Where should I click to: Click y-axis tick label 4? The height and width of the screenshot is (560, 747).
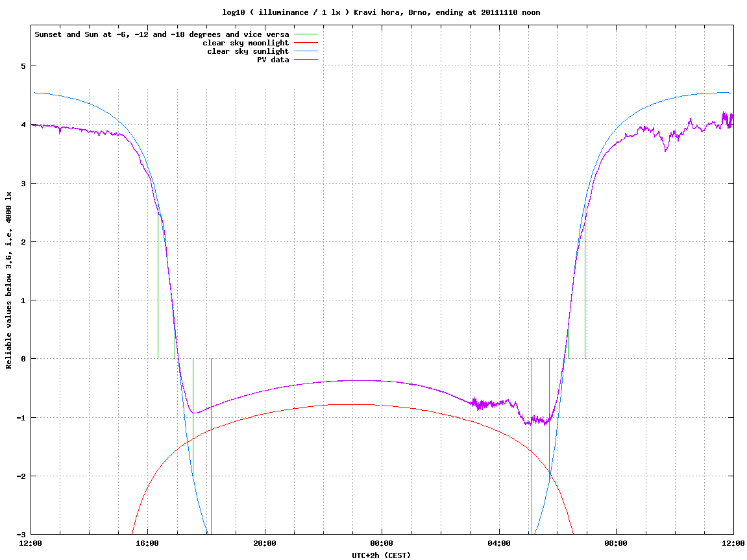23,125
